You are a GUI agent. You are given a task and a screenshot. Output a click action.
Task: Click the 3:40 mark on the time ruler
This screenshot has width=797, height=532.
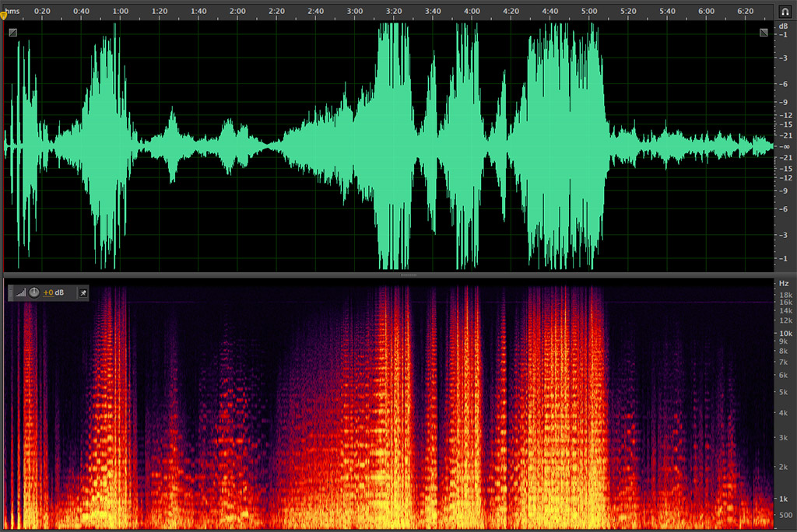pos(433,11)
